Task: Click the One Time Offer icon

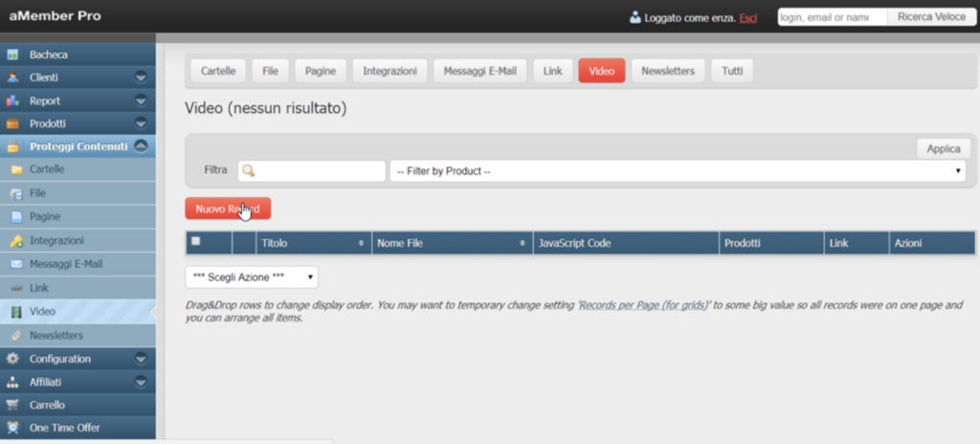Action: point(12,428)
